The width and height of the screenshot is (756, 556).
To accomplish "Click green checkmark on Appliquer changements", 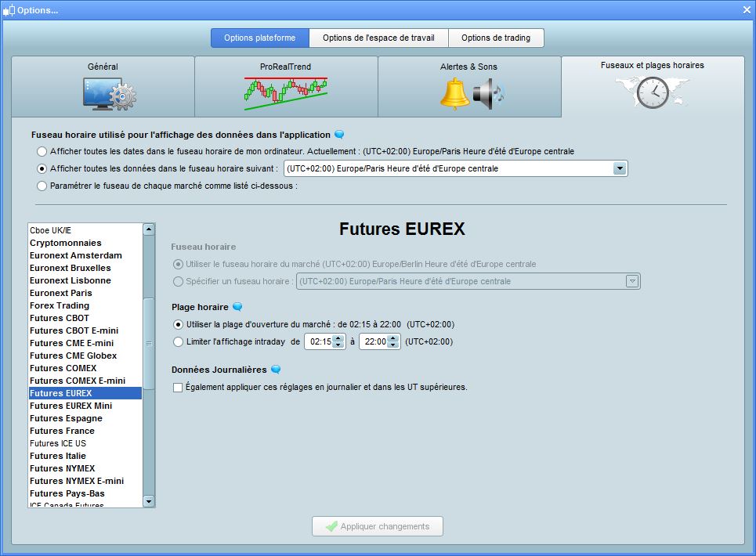I will 331,526.
